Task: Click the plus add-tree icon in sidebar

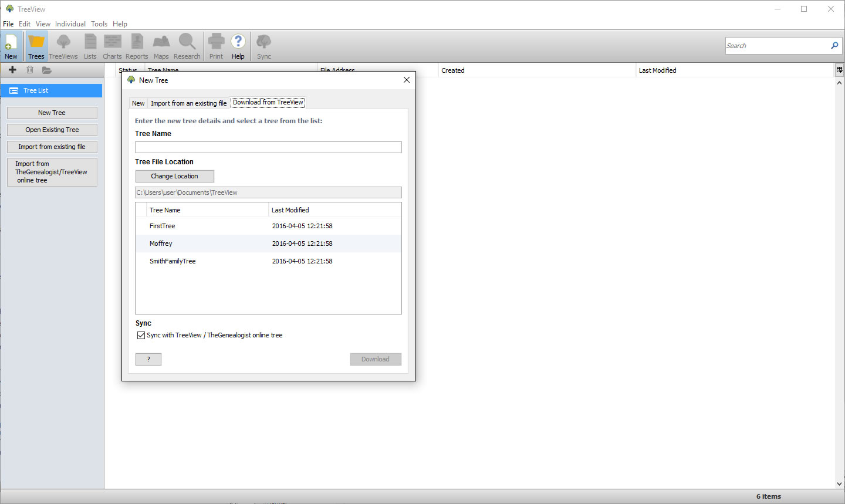Action: [12, 70]
